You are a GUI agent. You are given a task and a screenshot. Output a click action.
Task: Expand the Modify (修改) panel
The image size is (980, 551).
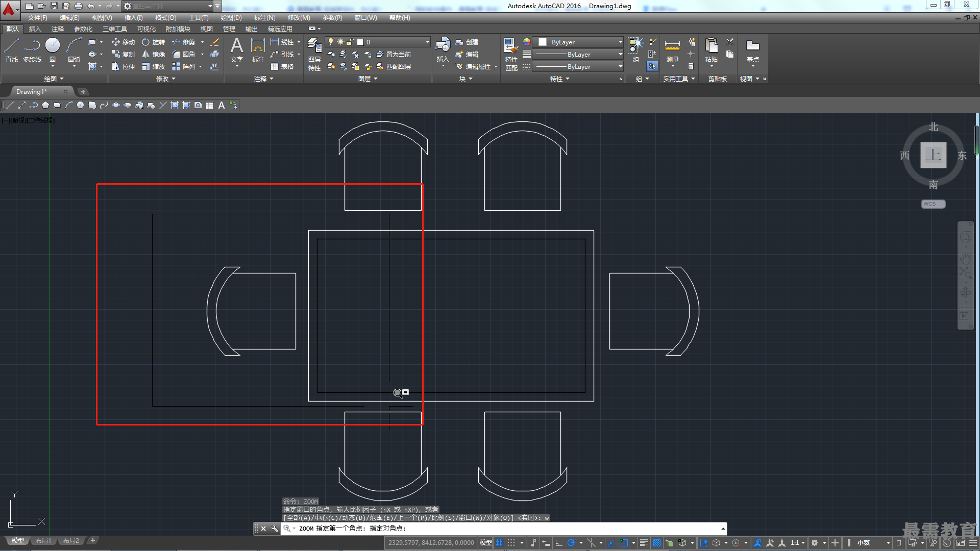[165, 79]
